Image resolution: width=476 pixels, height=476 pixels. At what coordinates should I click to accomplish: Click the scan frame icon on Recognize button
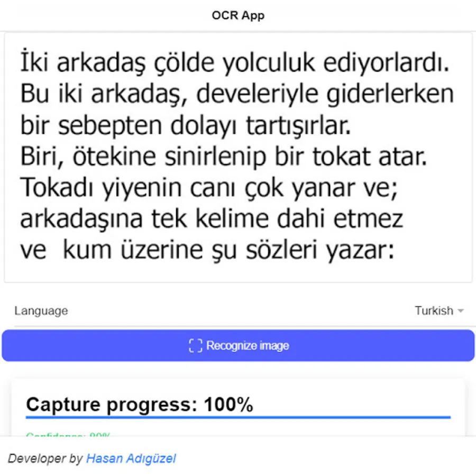(195, 345)
